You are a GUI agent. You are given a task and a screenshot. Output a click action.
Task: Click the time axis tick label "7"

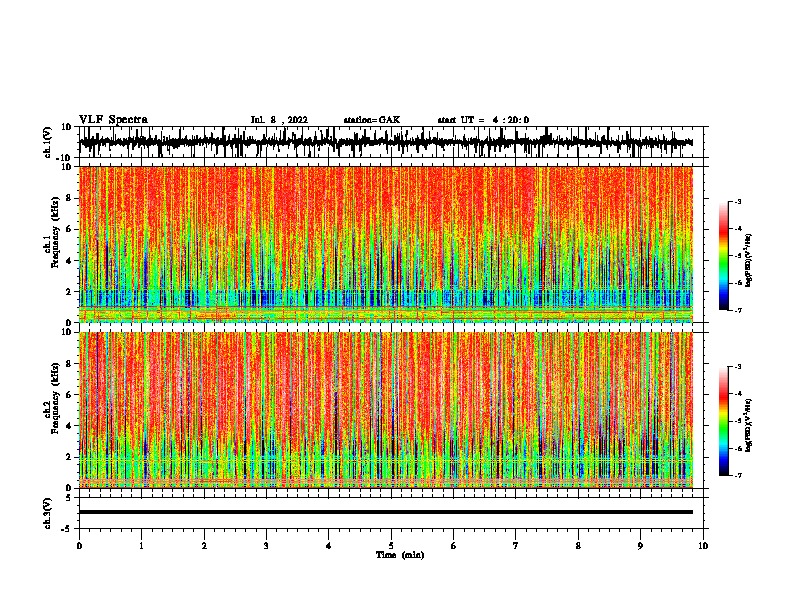pos(516,546)
